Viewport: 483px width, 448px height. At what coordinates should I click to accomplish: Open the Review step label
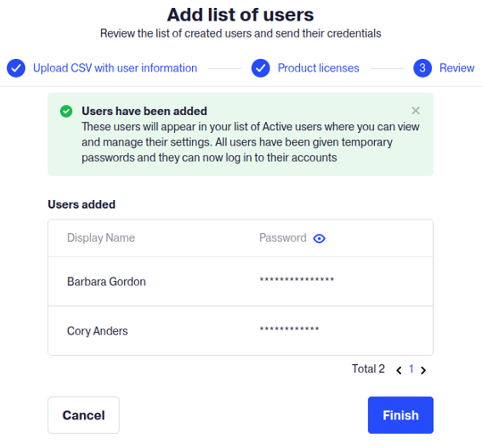(x=457, y=68)
